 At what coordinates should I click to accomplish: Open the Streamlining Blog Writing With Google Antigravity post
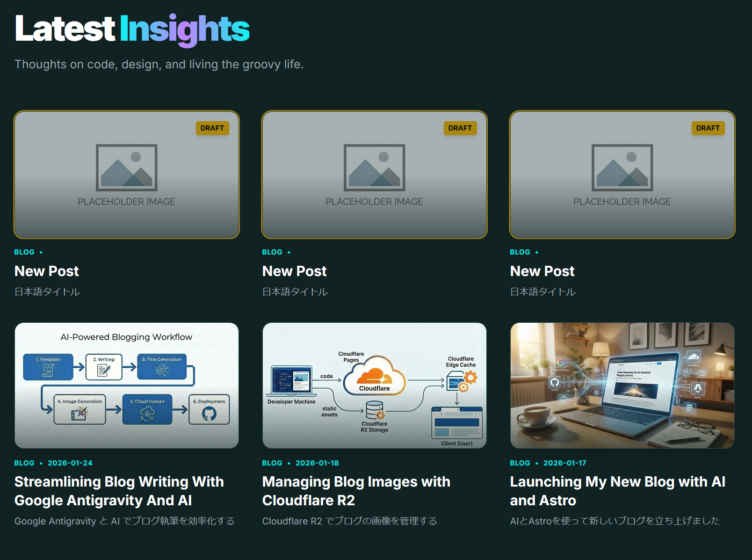coord(119,491)
